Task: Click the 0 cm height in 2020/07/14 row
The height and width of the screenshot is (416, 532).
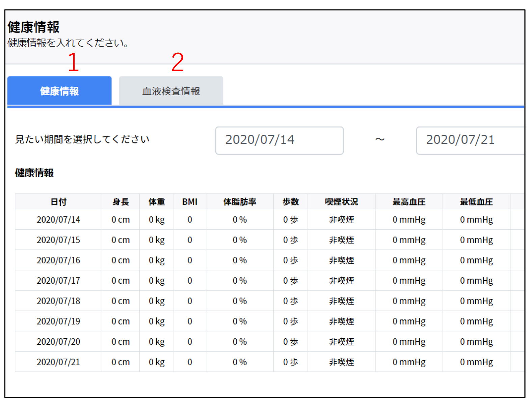Action: (121, 219)
